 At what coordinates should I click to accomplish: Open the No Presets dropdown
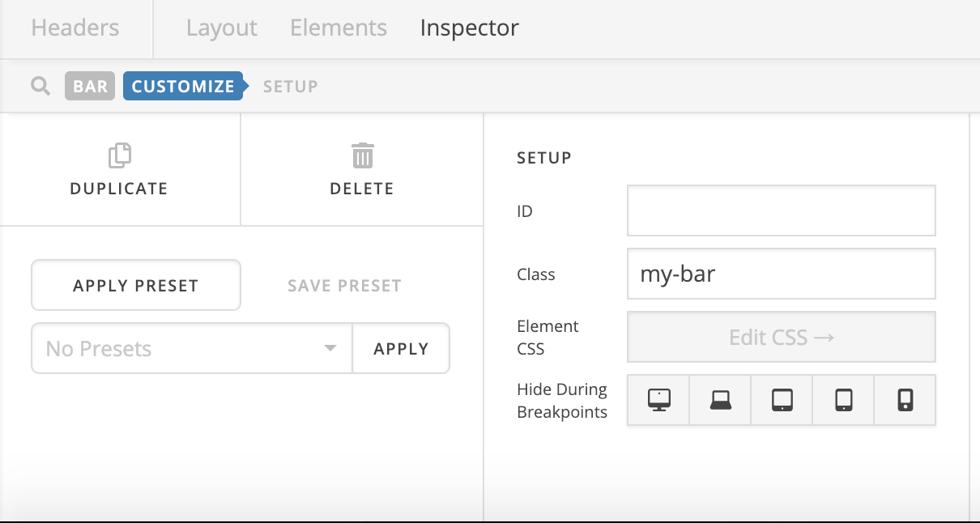(x=192, y=349)
